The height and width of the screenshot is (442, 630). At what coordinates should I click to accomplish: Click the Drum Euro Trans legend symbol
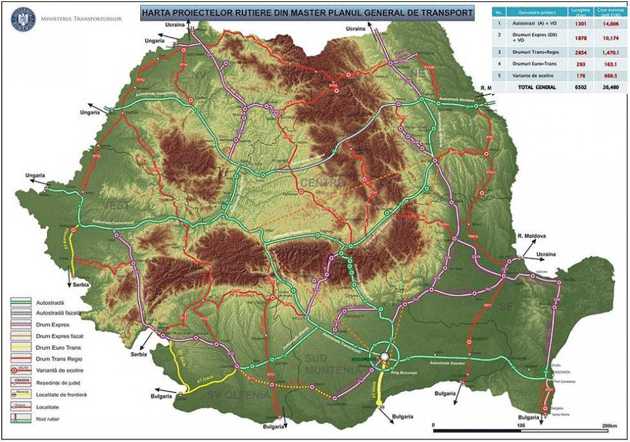coord(22,346)
